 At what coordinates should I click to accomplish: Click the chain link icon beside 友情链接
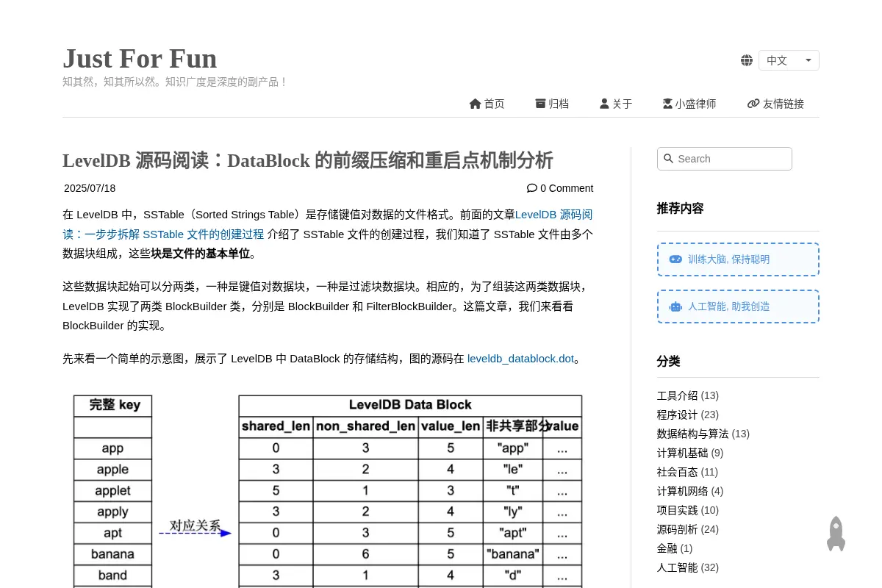[x=753, y=104]
